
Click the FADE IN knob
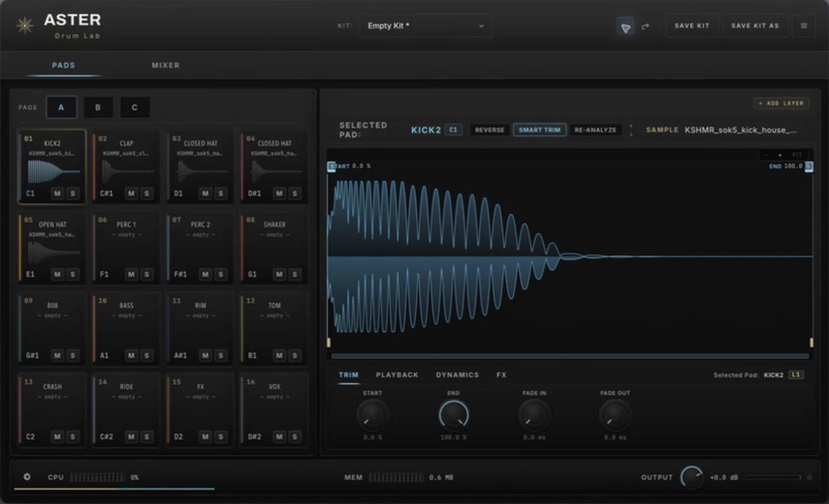click(534, 415)
